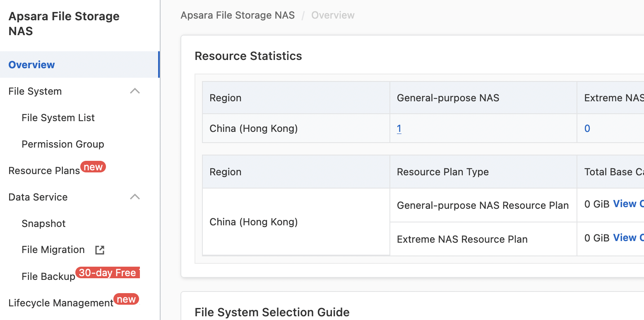Click the Extreme NAS column header

click(614, 98)
